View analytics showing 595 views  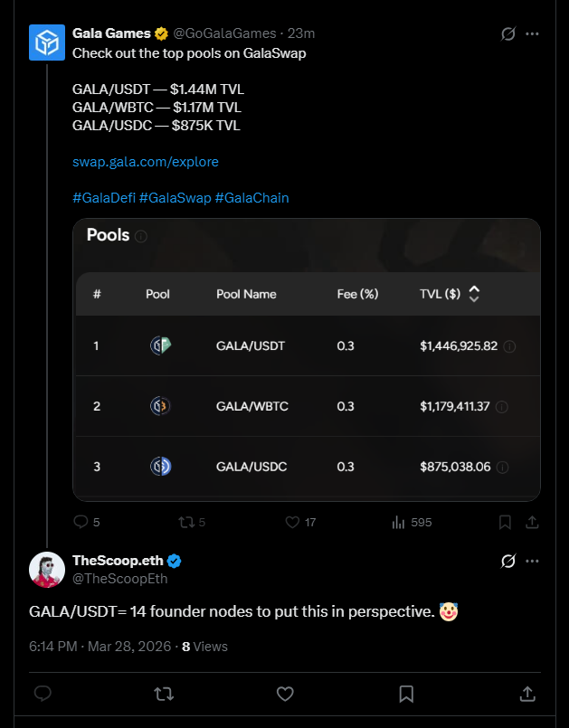coord(412,523)
